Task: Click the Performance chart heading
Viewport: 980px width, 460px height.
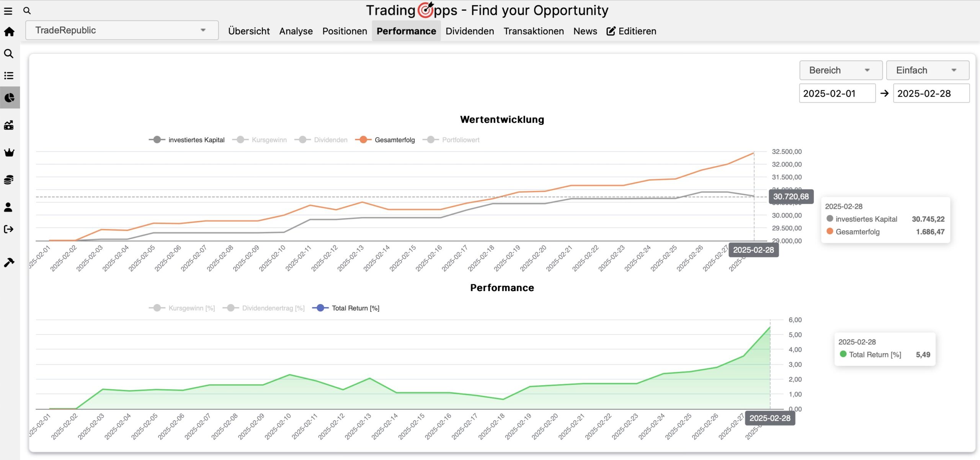Action: pyautogui.click(x=502, y=288)
